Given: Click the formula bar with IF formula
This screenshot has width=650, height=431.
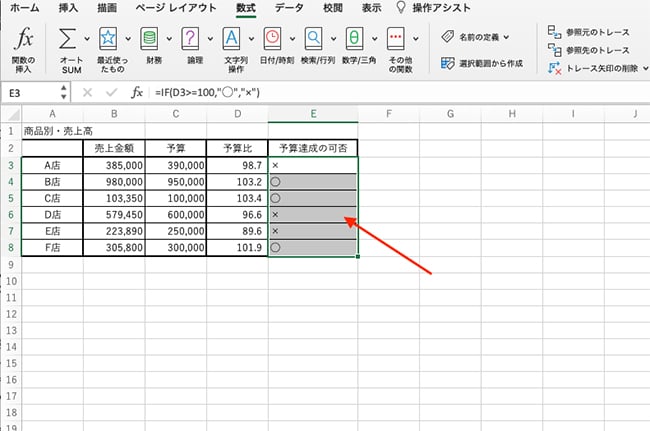Looking at the screenshot, I should (398, 92).
